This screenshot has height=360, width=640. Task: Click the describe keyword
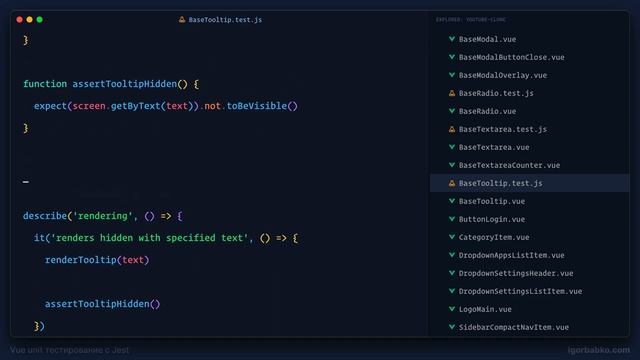coord(44,216)
